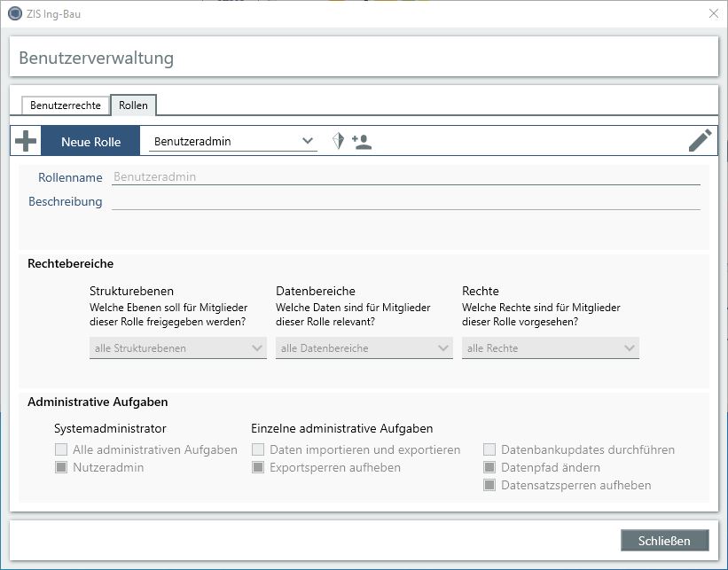Enable Datenbankupdates durchführen
The image size is (728, 570).
tap(489, 449)
